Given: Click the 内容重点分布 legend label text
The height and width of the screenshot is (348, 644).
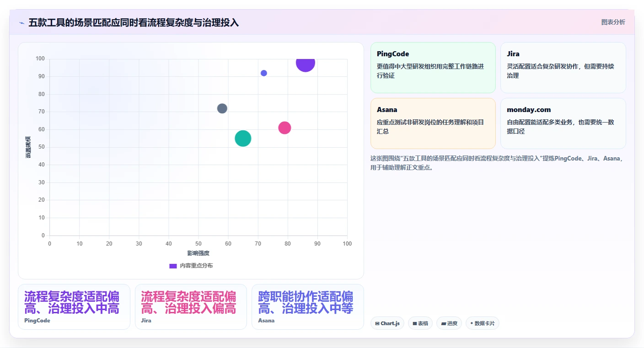Looking at the screenshot, I should 196,266.
